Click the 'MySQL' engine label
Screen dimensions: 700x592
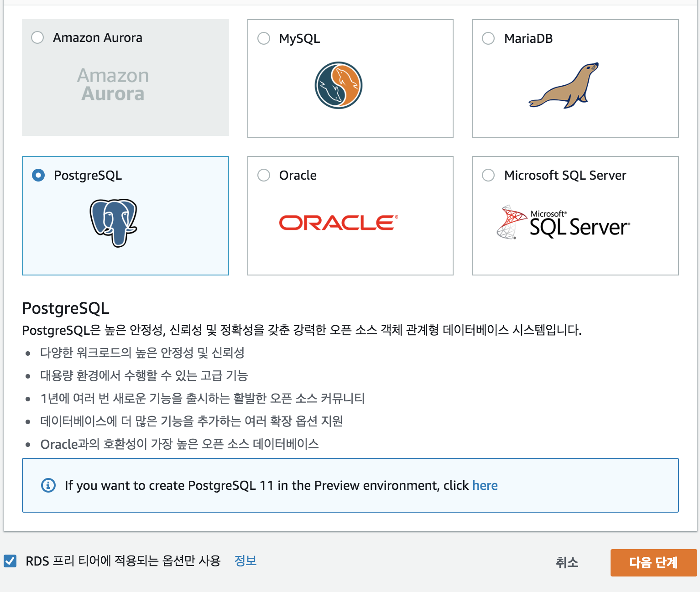300,38
